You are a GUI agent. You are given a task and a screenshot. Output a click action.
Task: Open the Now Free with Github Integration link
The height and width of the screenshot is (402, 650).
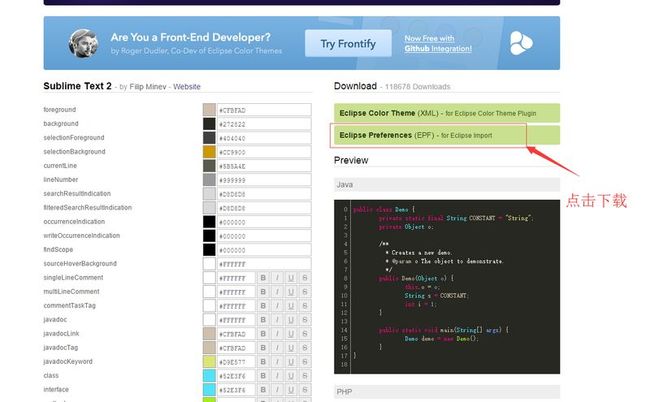[438, 44]
